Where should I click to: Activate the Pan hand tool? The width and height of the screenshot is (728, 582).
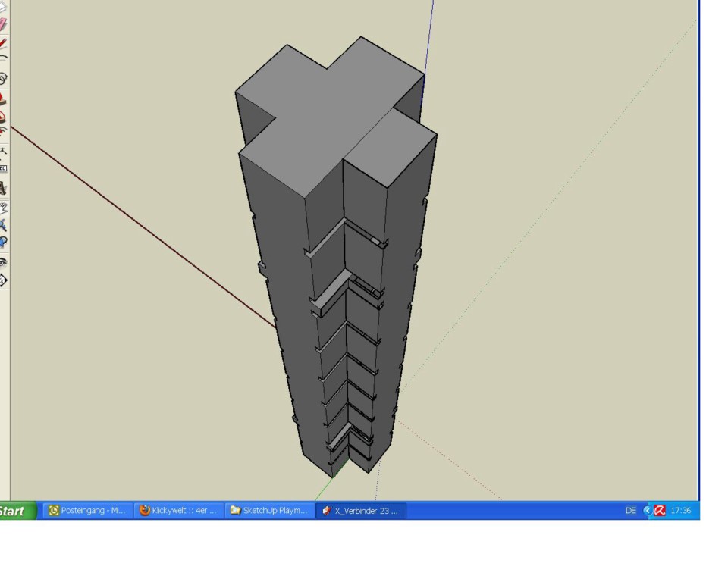(x=3, y=206)
